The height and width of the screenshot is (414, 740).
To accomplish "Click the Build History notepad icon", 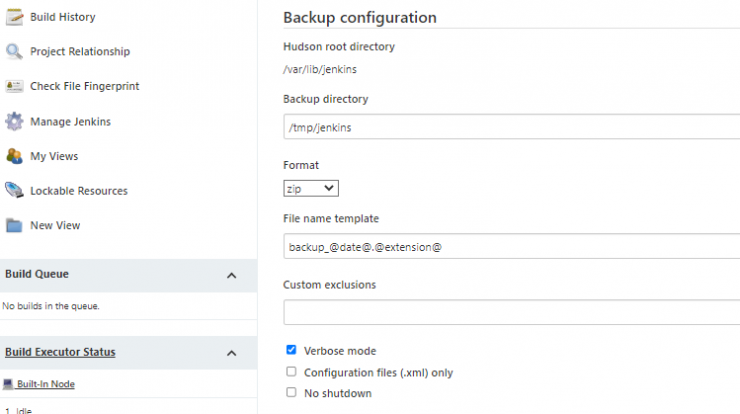I will click(x=14, y=17).
